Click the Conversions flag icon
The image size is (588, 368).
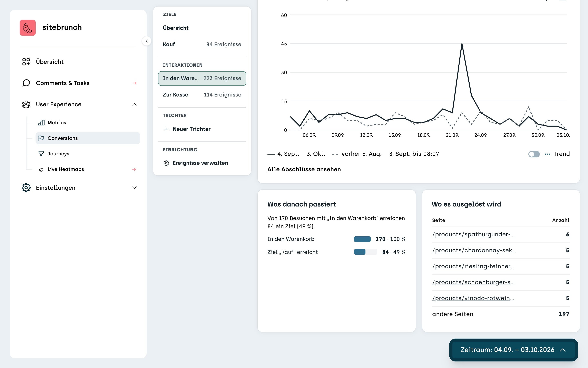click(x=41, y=138)
